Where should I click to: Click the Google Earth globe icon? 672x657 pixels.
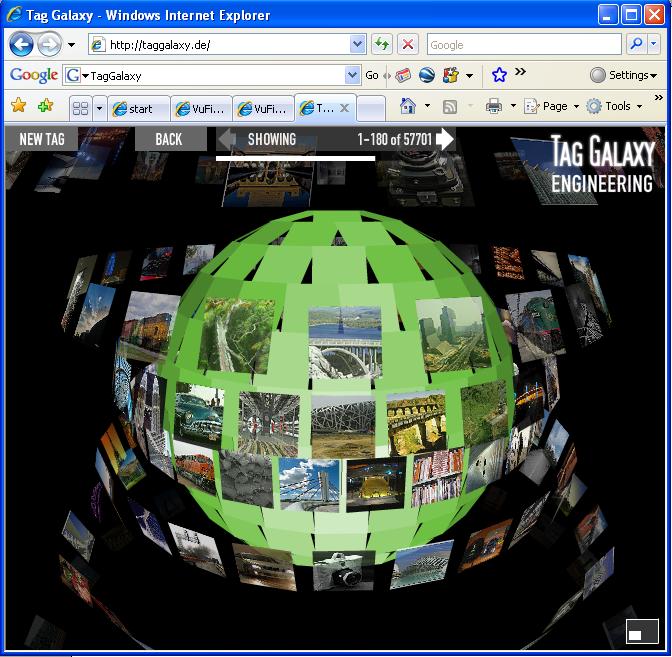coord(426,75)
